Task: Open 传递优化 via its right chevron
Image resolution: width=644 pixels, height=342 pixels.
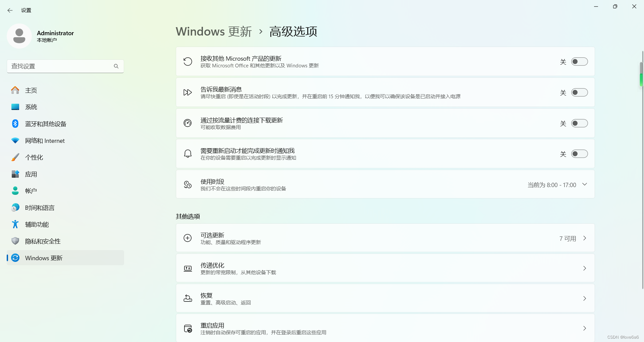Action: coord(585,268)
